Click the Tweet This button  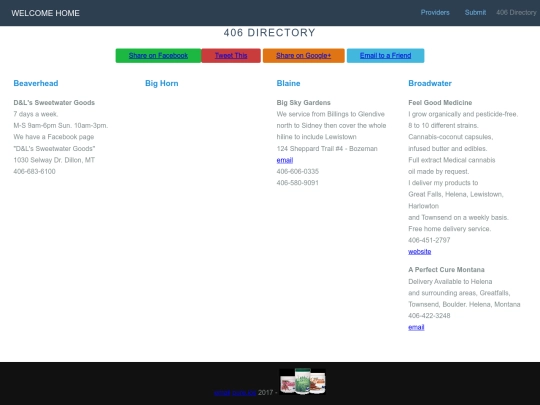tap(231, 55)
